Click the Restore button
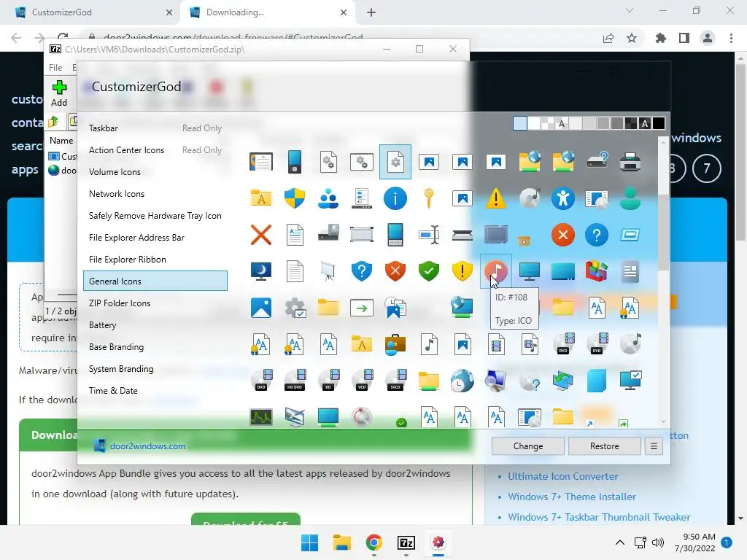This screenshot has height=560, width=747. [x=604, y=446]
